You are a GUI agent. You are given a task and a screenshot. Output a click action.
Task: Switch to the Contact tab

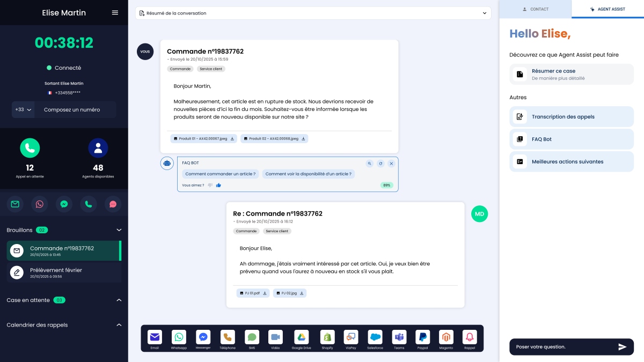point(535,9)
